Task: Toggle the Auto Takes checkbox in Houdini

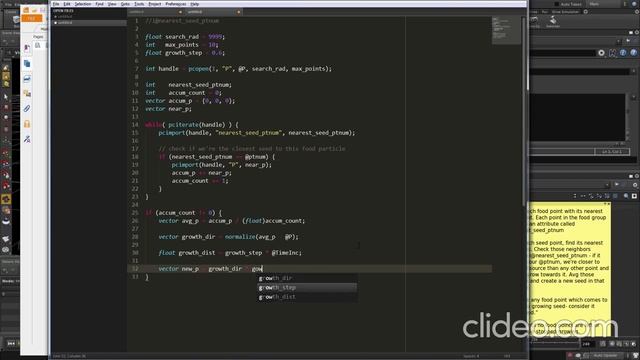Action: coord(557,4)
